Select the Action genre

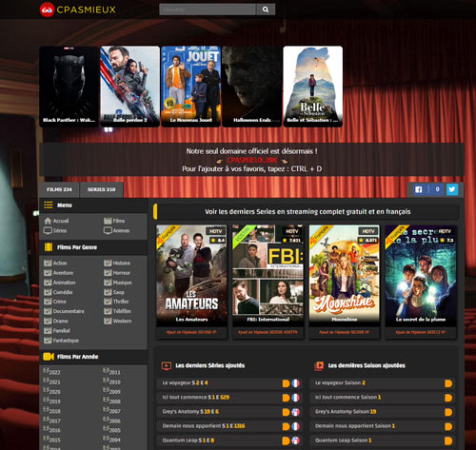55,263
